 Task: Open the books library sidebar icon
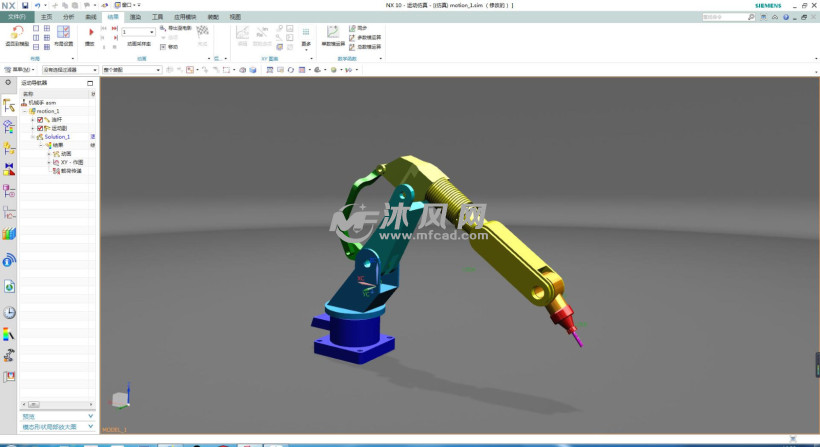[x=10, y=233]
